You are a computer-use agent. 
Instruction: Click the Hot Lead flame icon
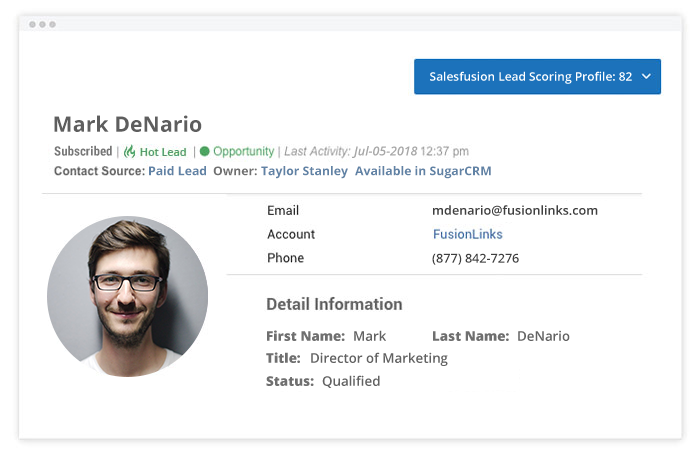point(129,152)
